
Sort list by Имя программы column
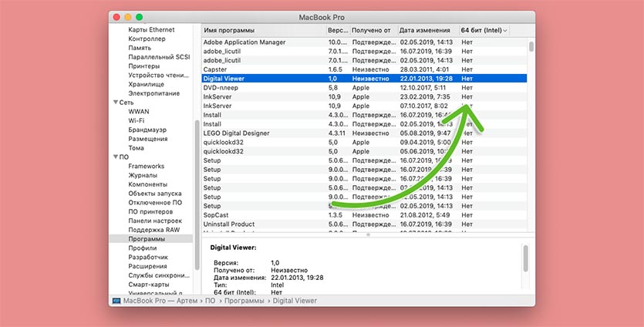tap(262, 30)
